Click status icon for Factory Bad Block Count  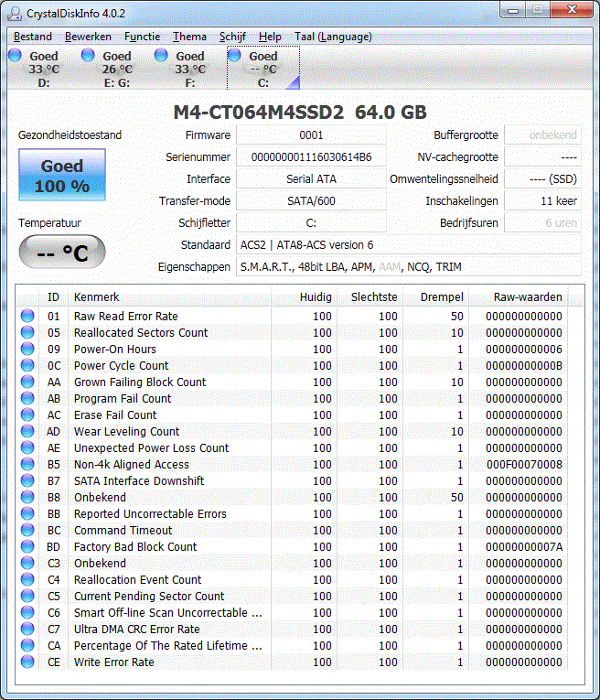[27, 546]
